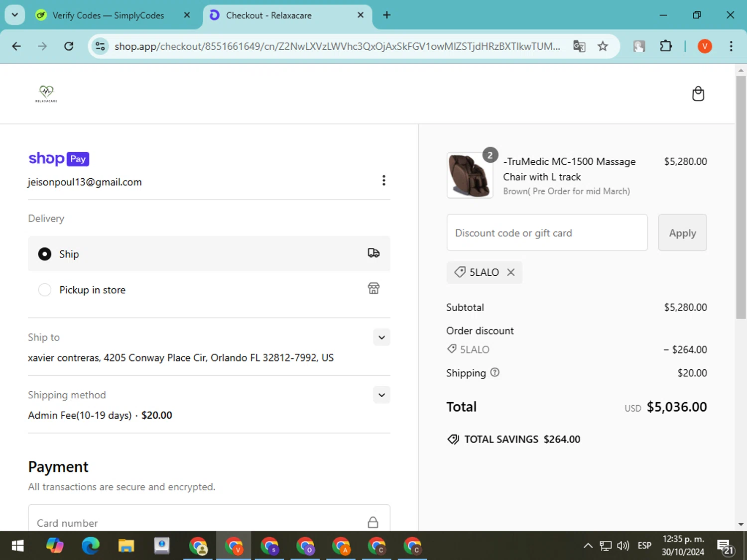This screenshot has width=747, height=560.
Task: Click the browser address bar URL
Action: (x=337, y=46)
